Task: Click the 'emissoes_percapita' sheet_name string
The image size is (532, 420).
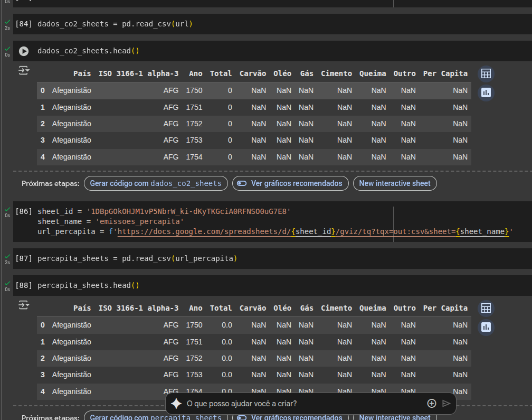Action: click(140, 221)
